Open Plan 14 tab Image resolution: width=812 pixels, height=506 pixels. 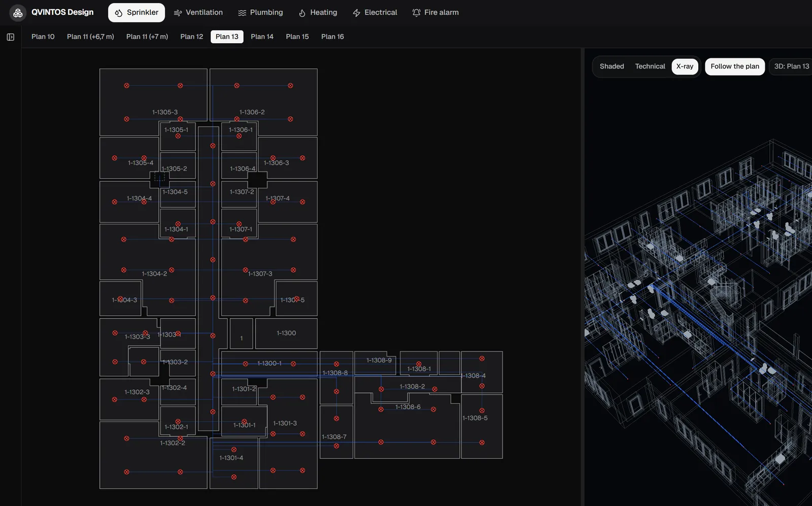click(x=262, y=37)
